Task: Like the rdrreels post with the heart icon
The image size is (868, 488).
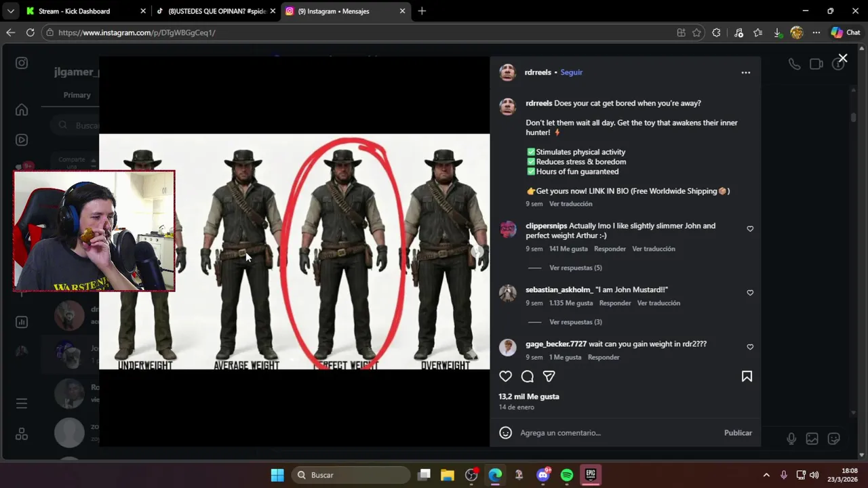Action: click(x=505, y=376)
